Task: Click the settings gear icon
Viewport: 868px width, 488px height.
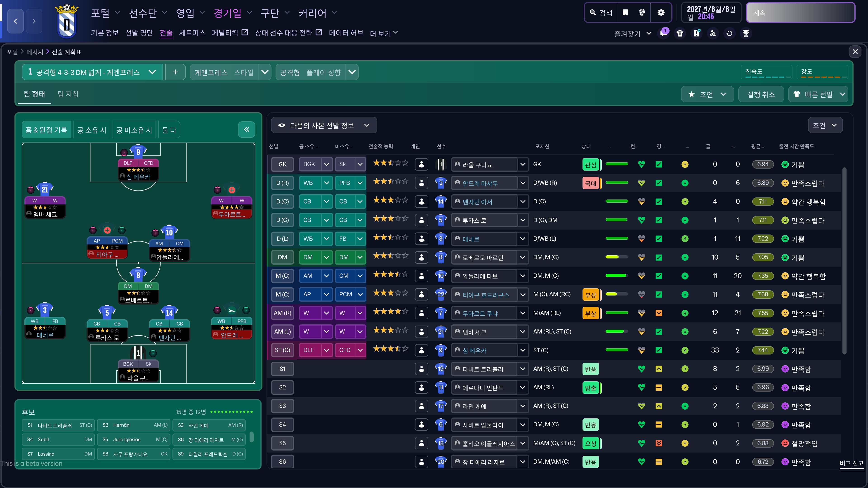Action: tap(661, 13)
